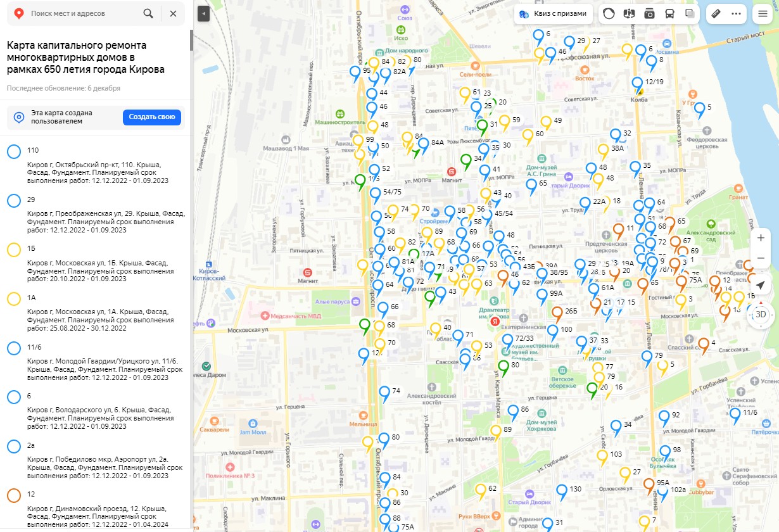Image resolution: width=779 pixels, height=532 pixels.
Task: Zoom out with the minus button
Action: tap(761, 258)
